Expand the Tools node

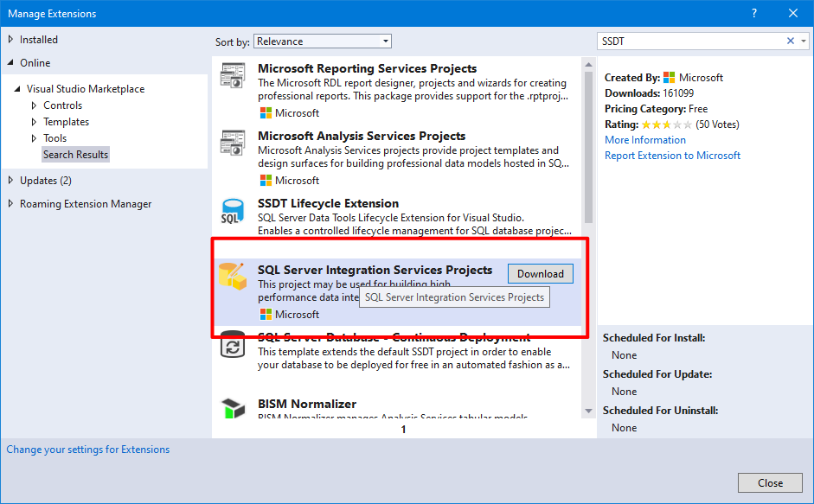(34, 138)
